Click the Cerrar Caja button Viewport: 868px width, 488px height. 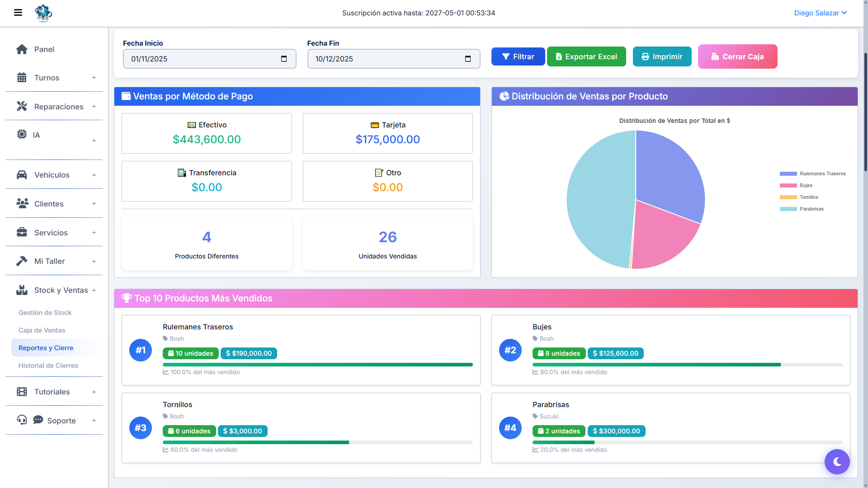click(737, 56)
